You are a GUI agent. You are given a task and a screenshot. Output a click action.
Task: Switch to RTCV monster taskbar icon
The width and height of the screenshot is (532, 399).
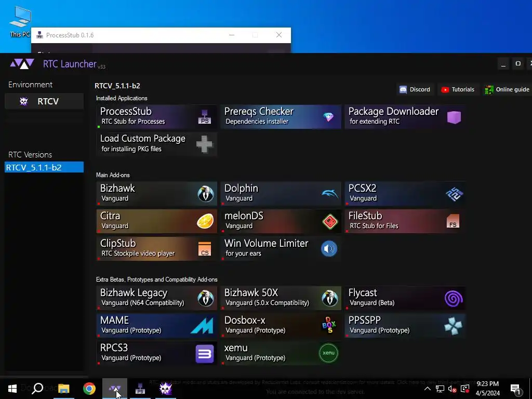pos(166,389)
